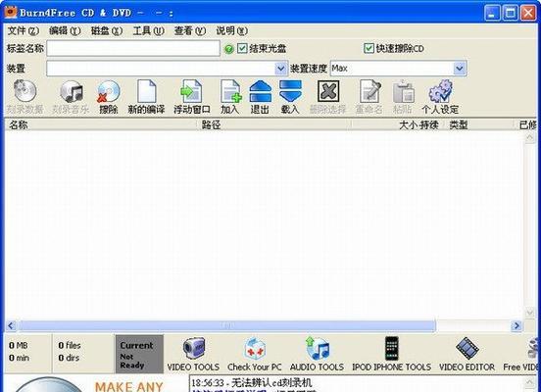Click the 0 dirs count readout

(69, 358)
